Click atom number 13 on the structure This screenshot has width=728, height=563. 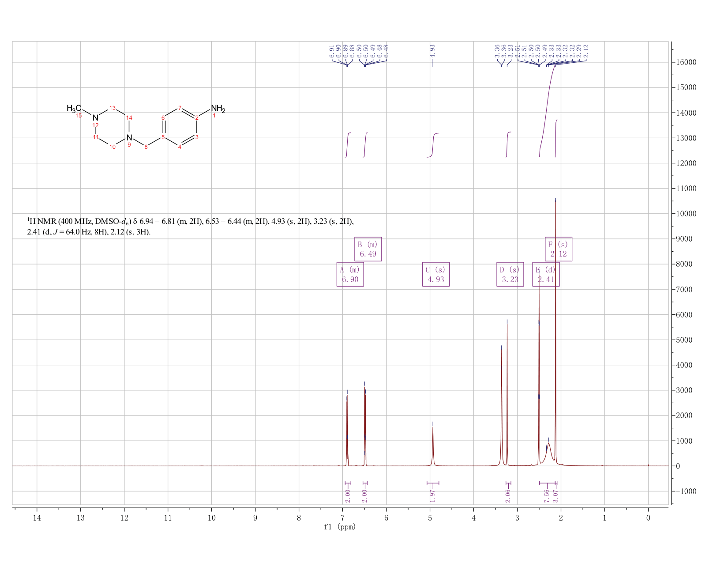pyautogui.click(x=112, y=108)
